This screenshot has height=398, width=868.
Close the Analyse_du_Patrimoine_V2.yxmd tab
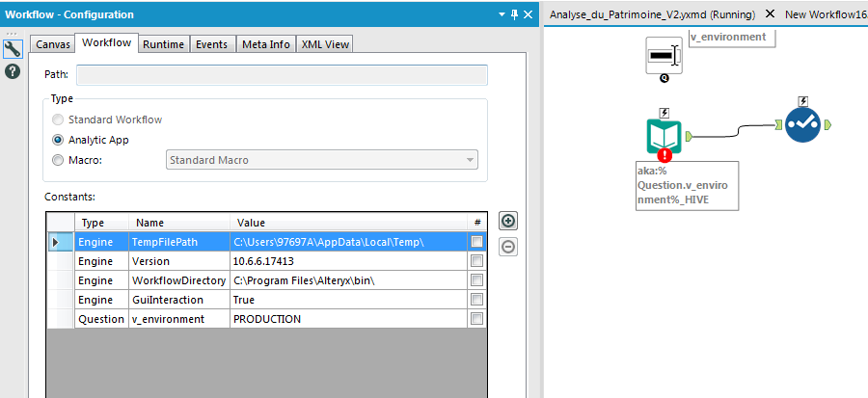pyautogui.click(x=770, y=13)
